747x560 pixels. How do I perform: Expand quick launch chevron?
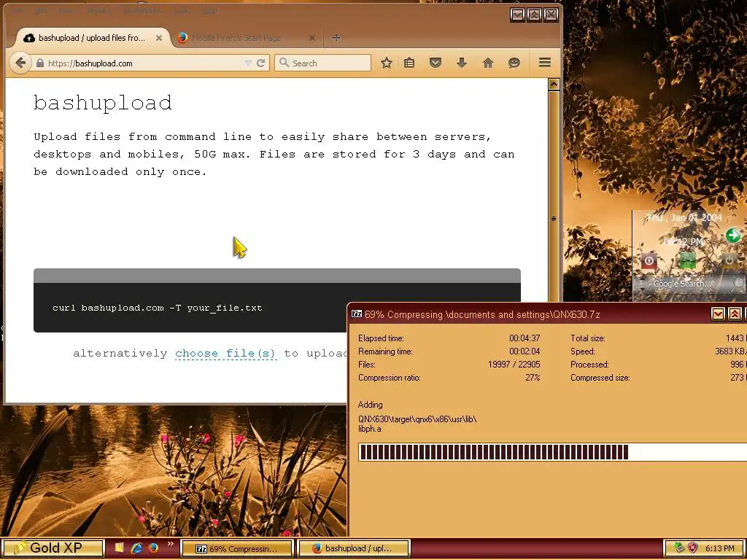(171, 544)
